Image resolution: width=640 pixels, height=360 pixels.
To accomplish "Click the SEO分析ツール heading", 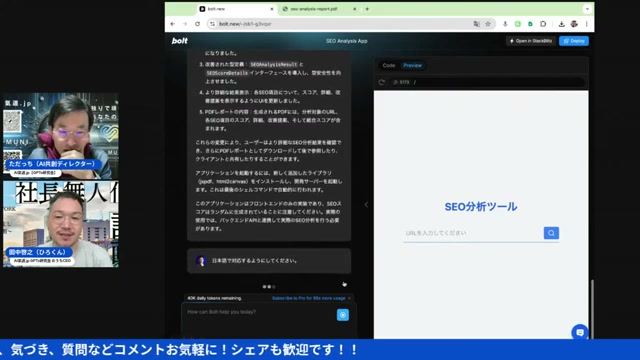I will click(x=481, y=207).
